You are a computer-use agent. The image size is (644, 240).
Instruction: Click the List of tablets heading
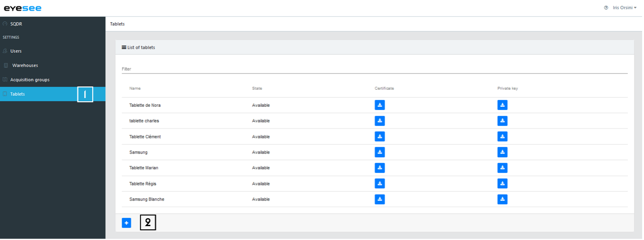click(141, 47)
